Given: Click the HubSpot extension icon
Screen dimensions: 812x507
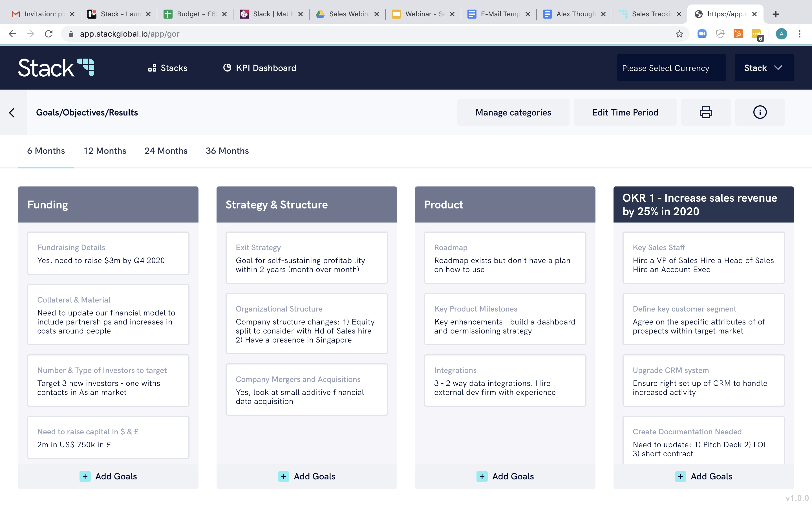Looking at the screenshot, I should 738,34.
